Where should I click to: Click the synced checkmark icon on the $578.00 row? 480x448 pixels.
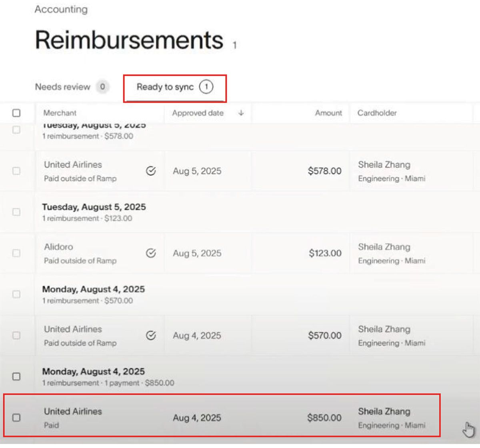pyautogui.click(x=151, y=171)
